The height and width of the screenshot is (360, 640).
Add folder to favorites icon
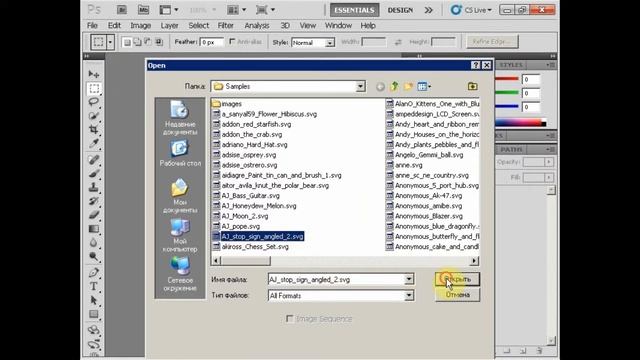coord(472,86)
